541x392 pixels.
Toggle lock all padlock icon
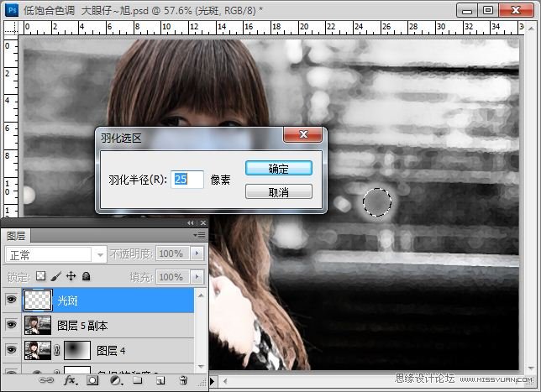tap(86, 276)
